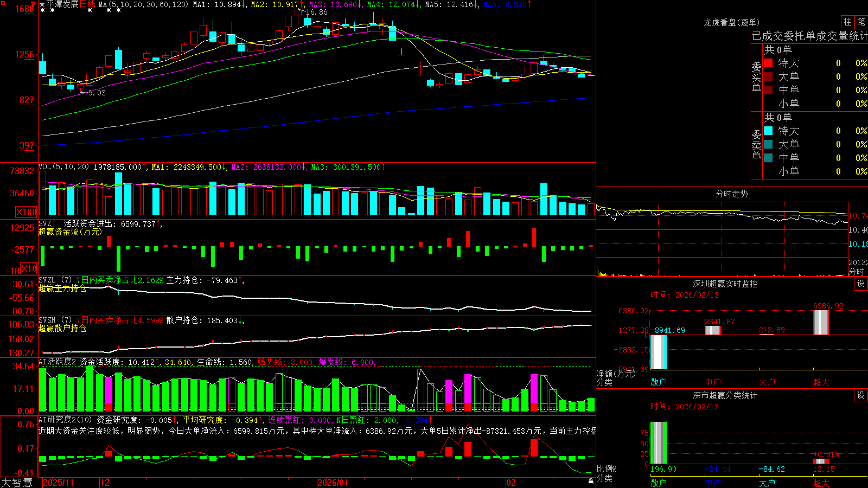Select the AI活跃度2 indicator label
868x488 pixels.
click(x=58, y=362)
